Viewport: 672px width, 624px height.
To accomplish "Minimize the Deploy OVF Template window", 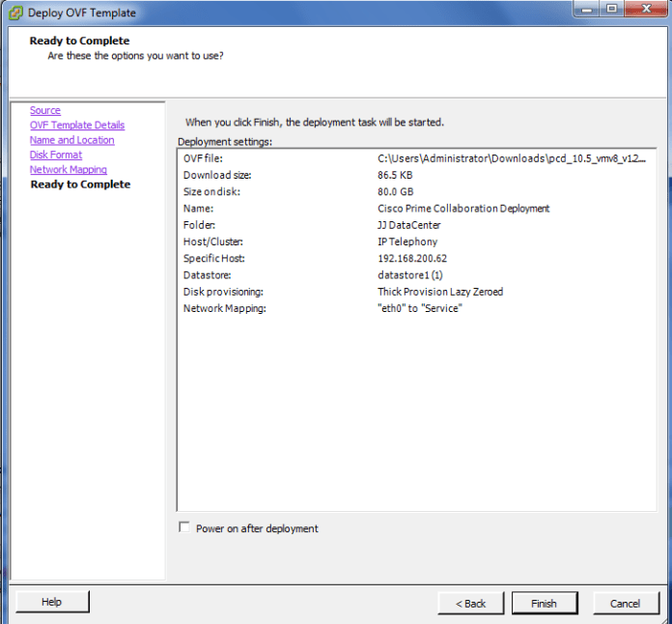I will [x=586, y=10].
